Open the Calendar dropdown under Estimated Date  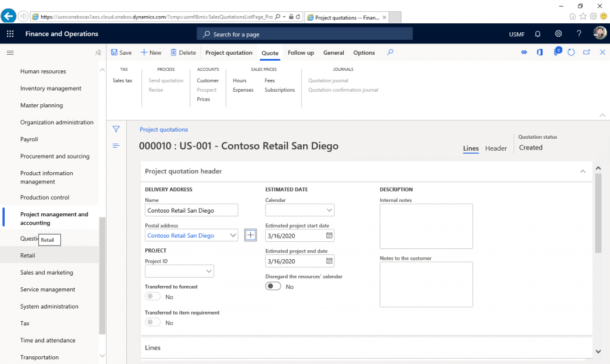[x=329, y=210]
